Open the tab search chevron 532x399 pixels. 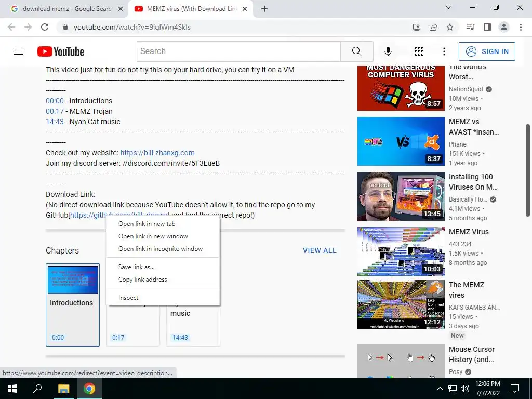click(x=448, y=7)
